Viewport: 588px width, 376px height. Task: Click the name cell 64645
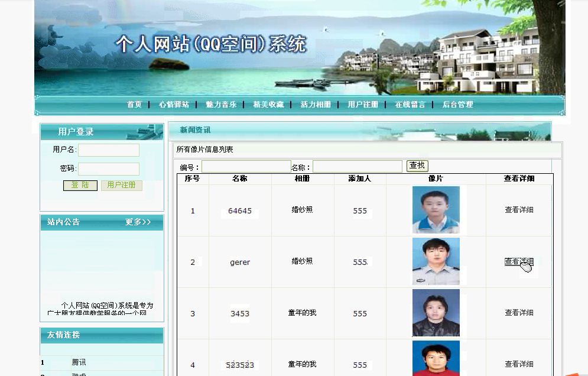(240, 211)
